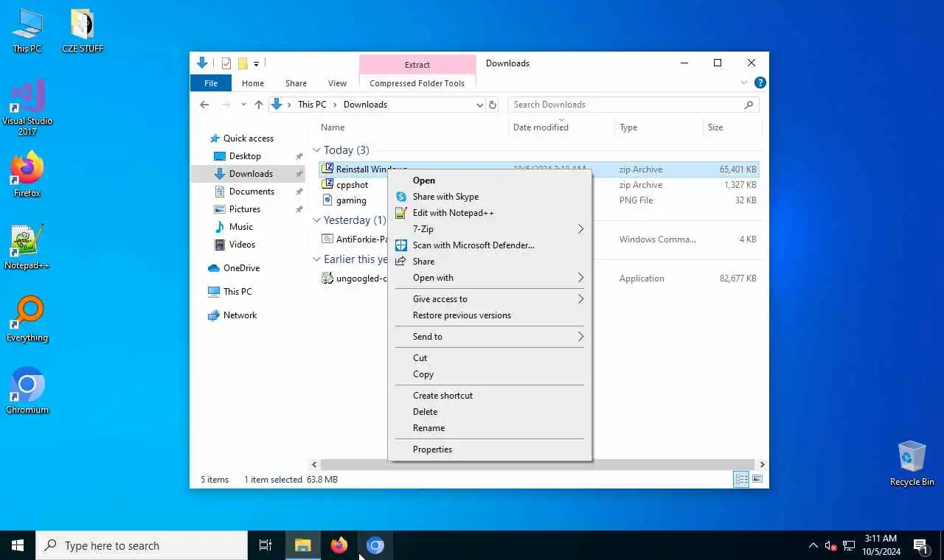Expand the Open with submenu
The width and height of the screenshot is (944, 560).
coord(490,278)
